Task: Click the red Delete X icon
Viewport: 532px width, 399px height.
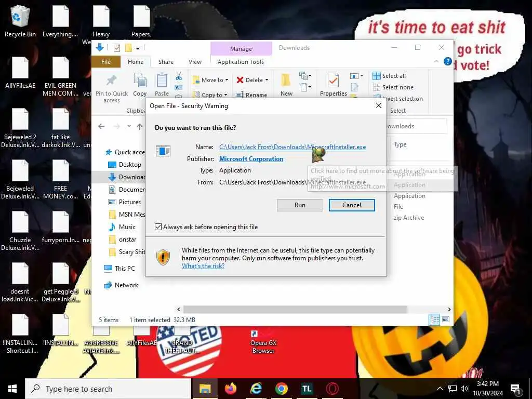Action: click(x=240, y=80)
